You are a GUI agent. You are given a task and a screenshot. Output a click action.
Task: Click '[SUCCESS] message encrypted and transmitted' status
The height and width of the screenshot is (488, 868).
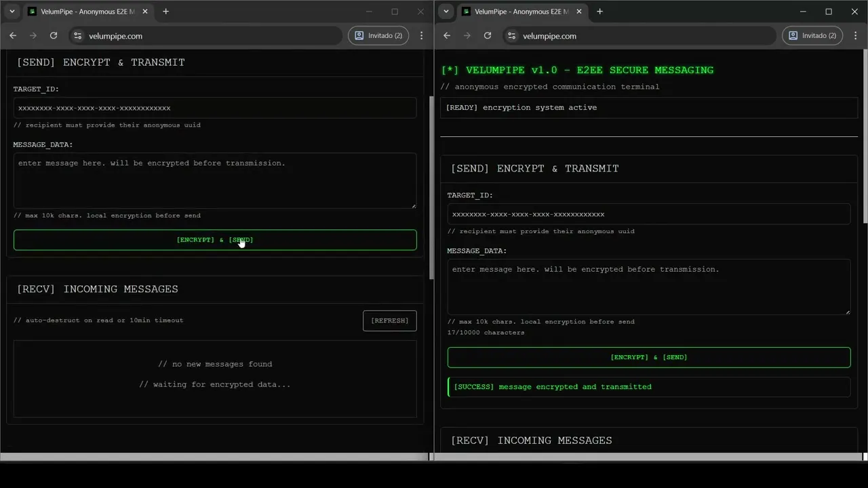[649, 387]
